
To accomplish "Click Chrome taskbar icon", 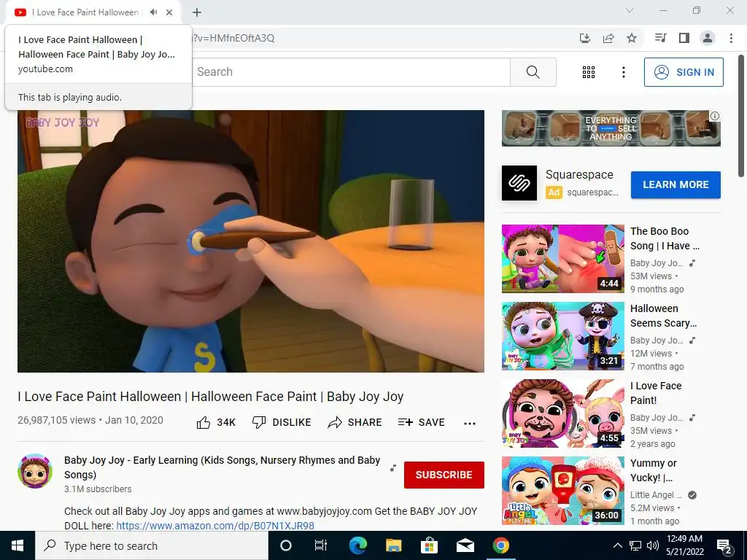I will pos(500,545).
